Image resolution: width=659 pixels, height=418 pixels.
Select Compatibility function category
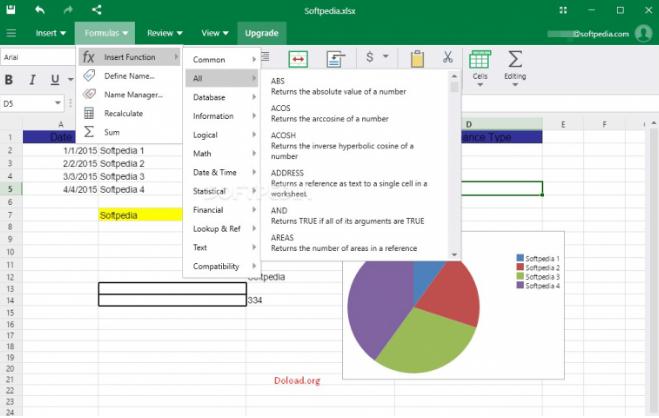pyautogui.click(x=221, y=266)
